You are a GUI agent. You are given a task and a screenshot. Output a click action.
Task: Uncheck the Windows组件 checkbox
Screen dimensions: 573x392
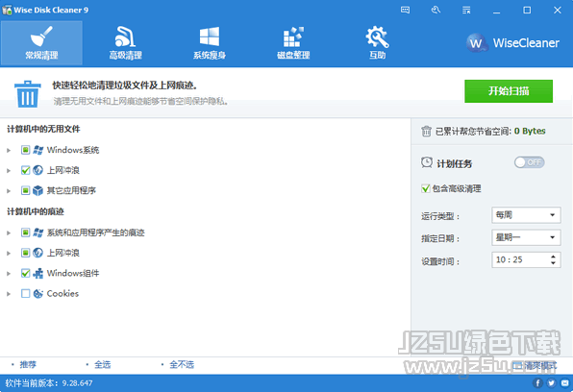pos(25,273)
